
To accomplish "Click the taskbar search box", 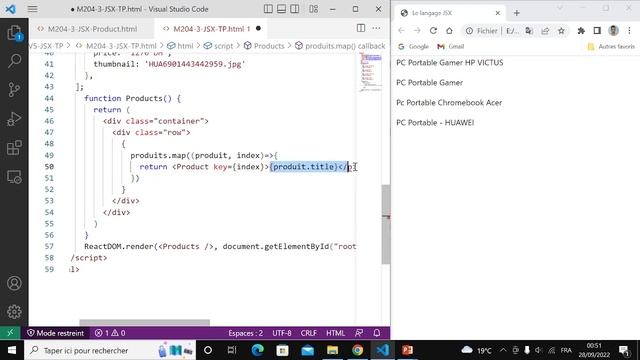I will (x=110, y=350).
